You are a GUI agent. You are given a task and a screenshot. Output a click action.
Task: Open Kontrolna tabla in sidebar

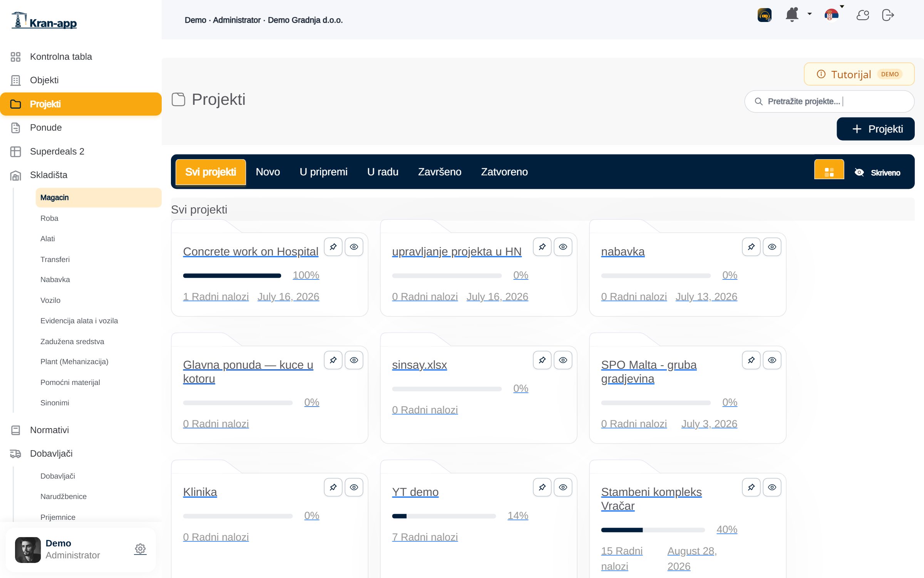click(81, 57)
